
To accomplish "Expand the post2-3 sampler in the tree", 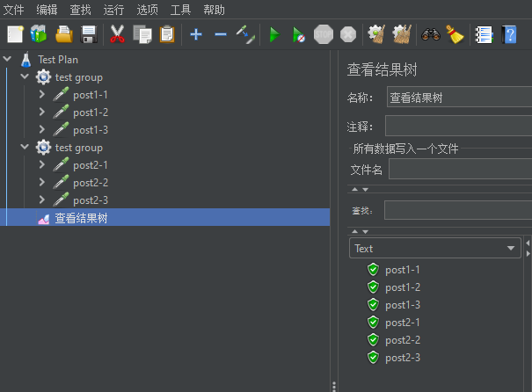I will (x=41, y=200).
